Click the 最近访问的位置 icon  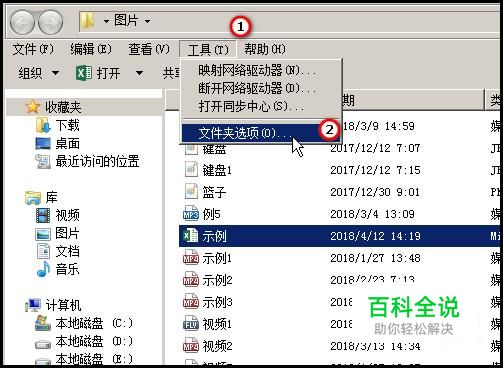[x=43, y=162]
